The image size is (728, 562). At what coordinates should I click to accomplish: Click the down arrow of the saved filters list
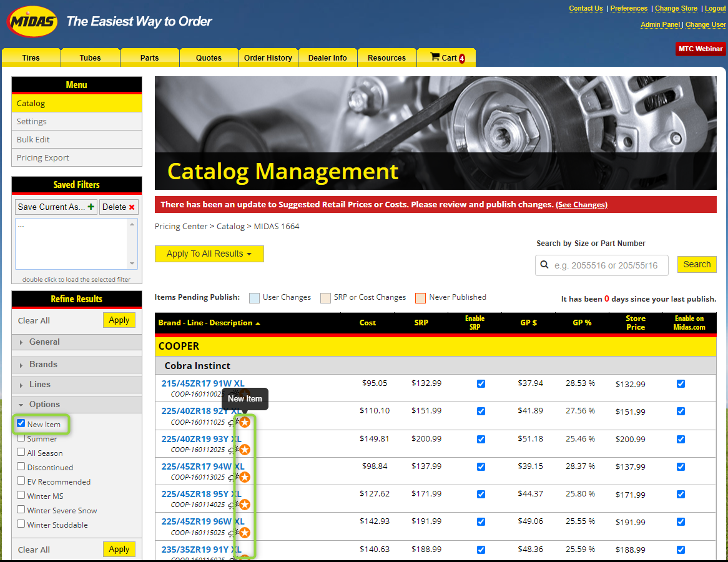(132, 264)
